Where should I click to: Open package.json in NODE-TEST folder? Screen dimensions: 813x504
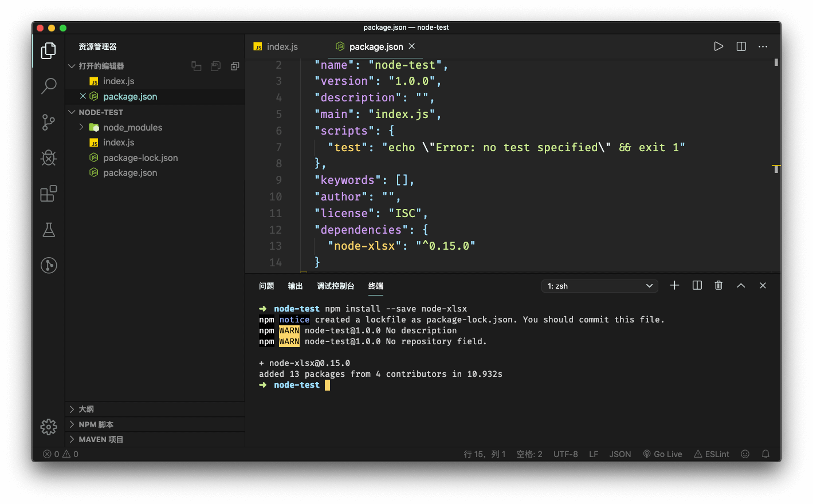tap(130, 172)
